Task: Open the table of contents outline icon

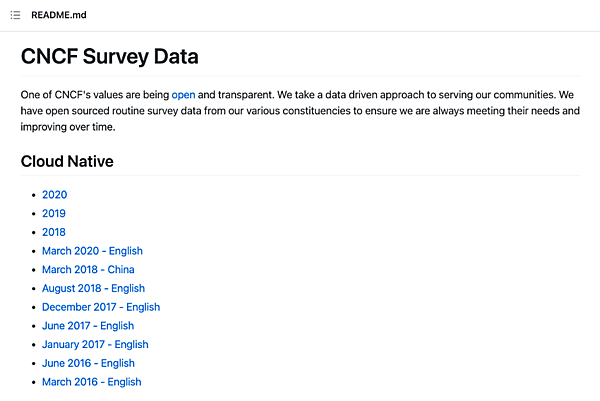Action: [x=15, y=15]
